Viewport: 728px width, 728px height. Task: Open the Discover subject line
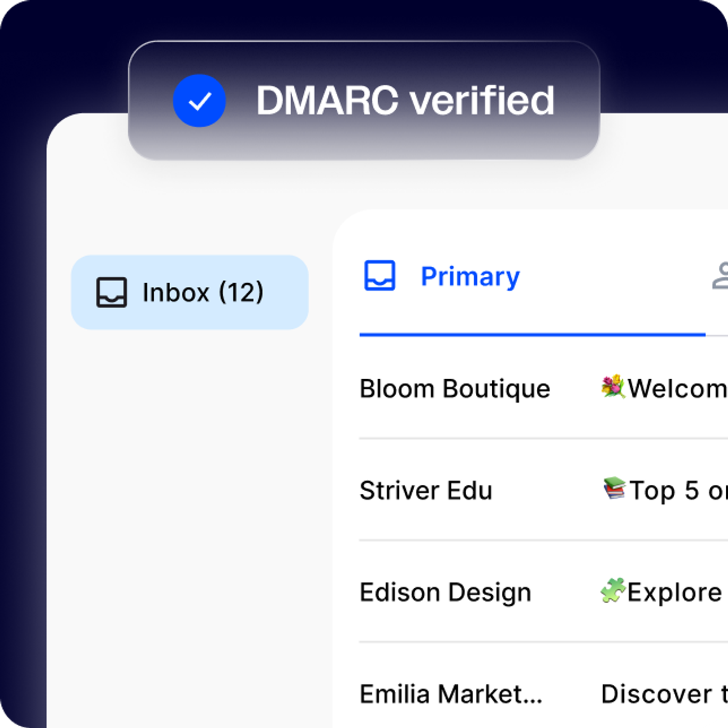663,694
